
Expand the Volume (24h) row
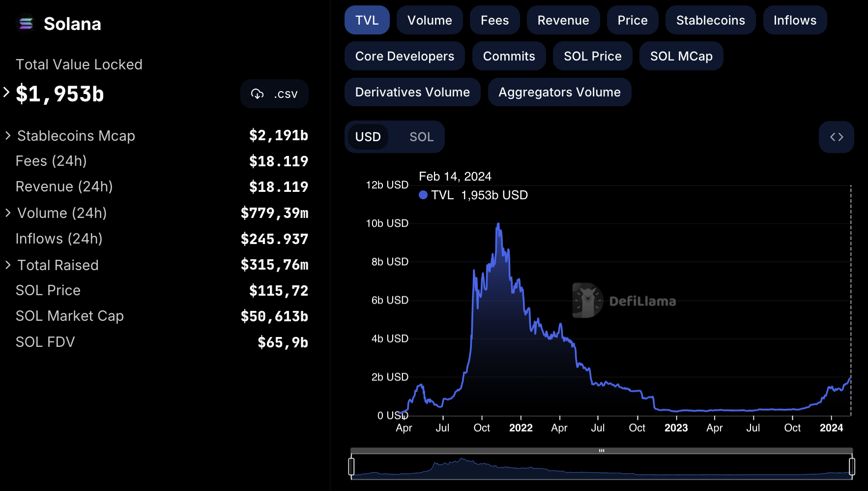[x=8, y=213]
